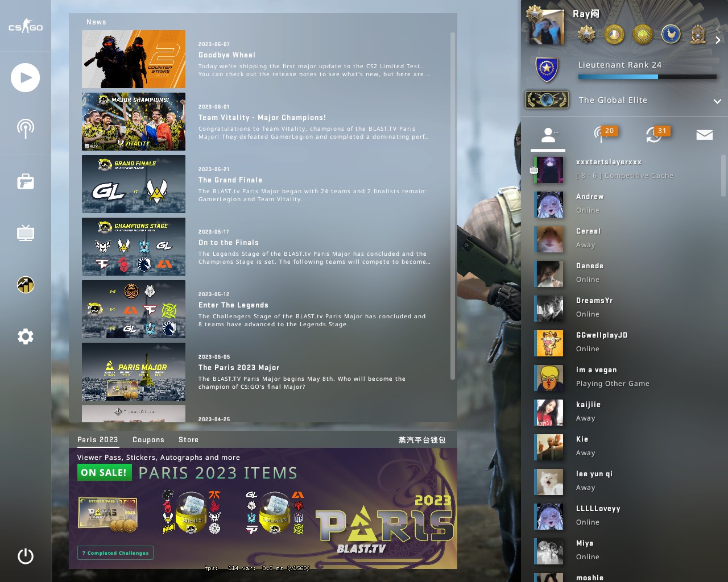Image resolution: width=728 pixels, height=582 pixels.
Task: Click Danede's avatar
Action: pos(550,273)
